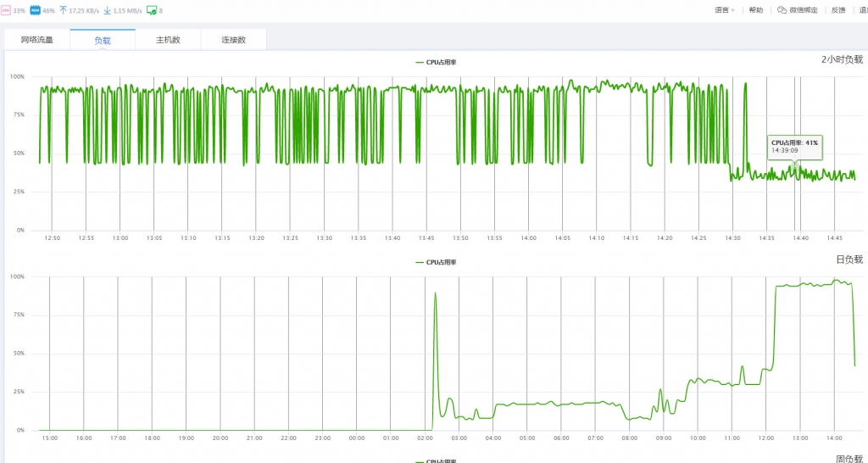Open the 主机数 tab
The image size is (868, 463).
click(168, 40)
